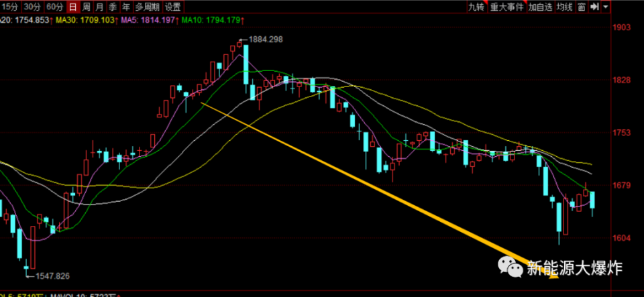
Task: Switch to the 15分 period tab
Action: [x=10, y=7]
